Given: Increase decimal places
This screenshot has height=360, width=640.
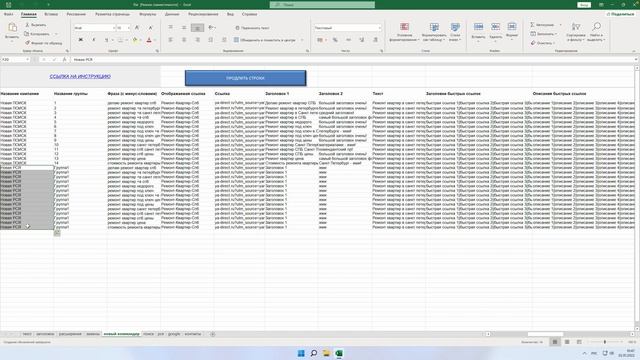Looking at the screenshot, I should point(362,40).
